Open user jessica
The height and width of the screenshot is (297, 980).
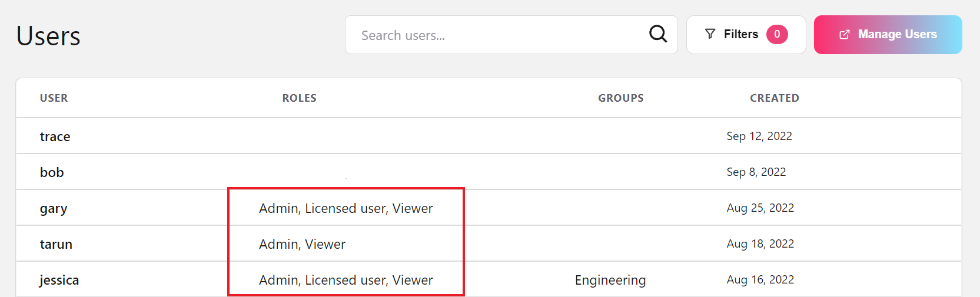(59, 281)
